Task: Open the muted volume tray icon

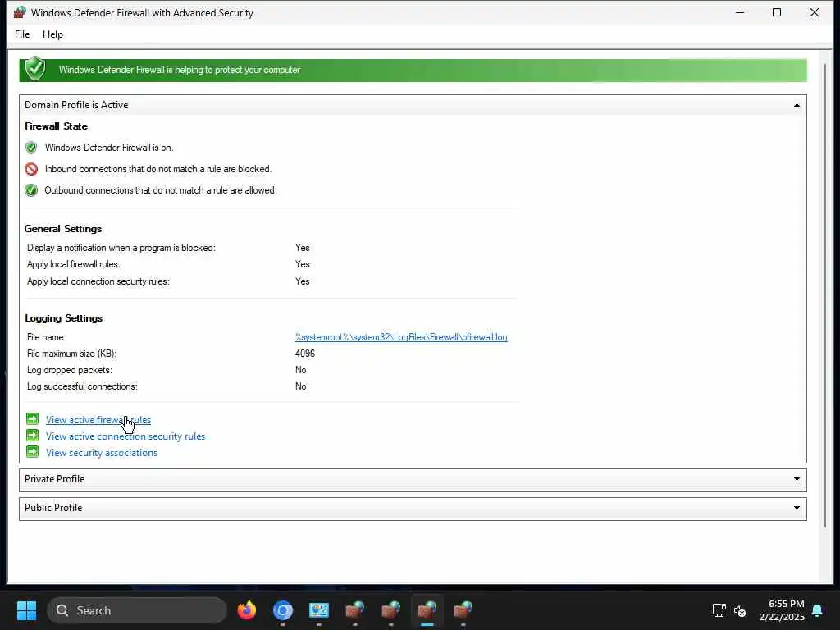Action: pos(740,610)
